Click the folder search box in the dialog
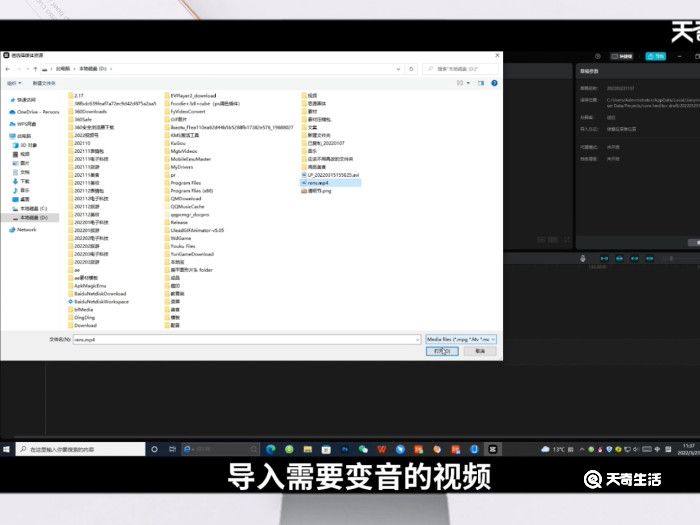 tap(460, 69)
